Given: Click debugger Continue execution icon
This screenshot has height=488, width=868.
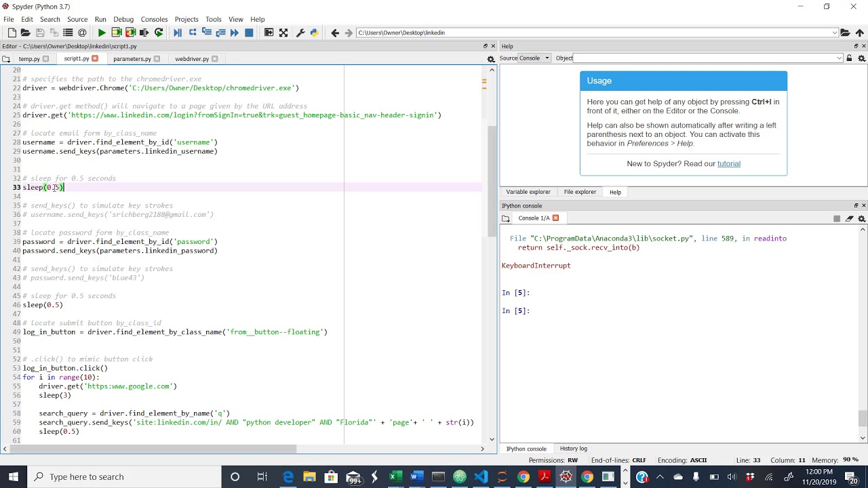Looking at the screenshot, I should click(x=235, y=33).
